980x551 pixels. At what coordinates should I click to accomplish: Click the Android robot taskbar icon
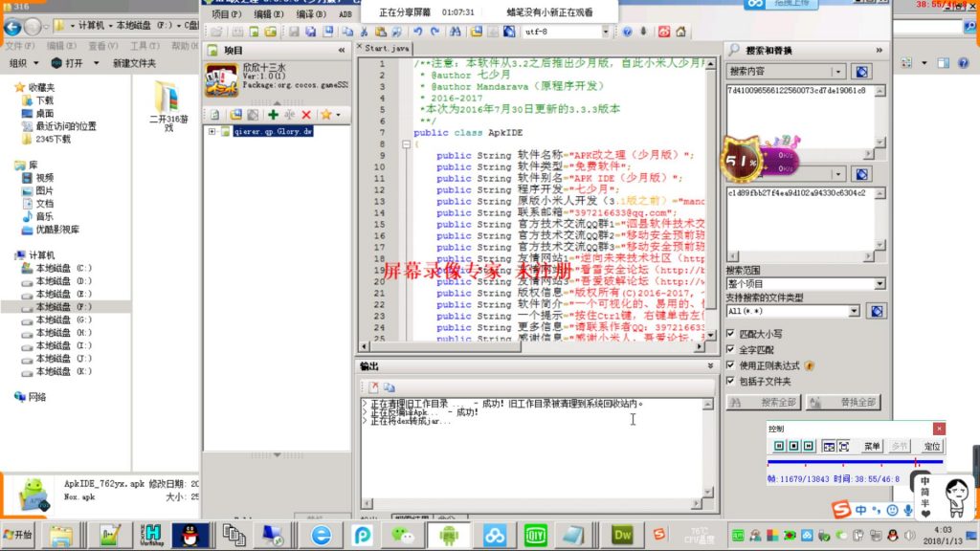449,536
